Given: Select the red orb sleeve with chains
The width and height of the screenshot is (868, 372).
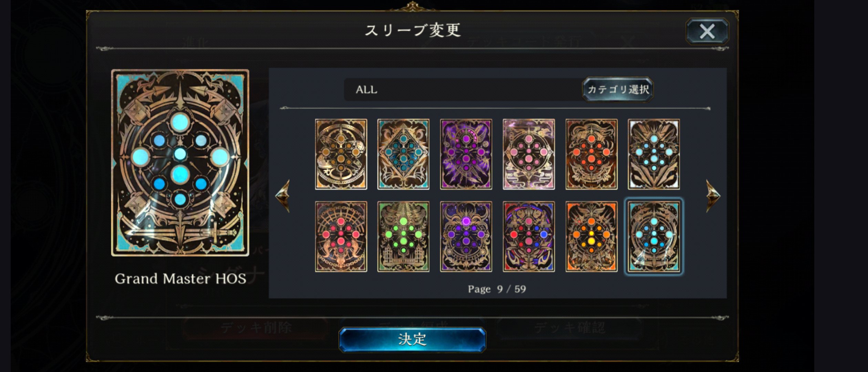Looking at the screenshot, I should tap(341, 237).
